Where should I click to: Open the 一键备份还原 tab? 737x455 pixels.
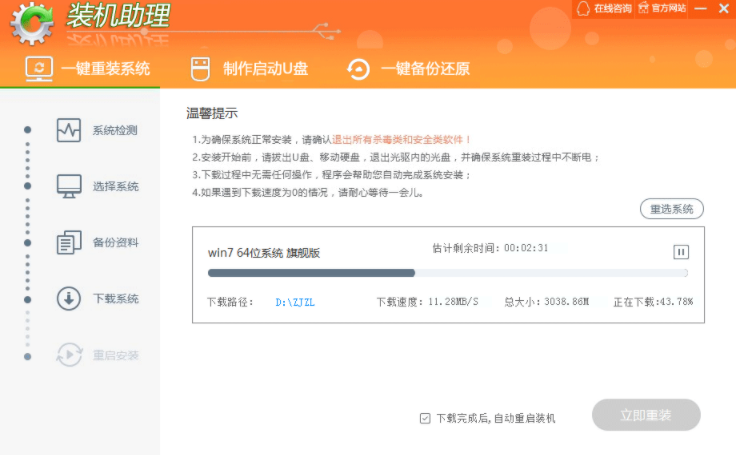408,69
